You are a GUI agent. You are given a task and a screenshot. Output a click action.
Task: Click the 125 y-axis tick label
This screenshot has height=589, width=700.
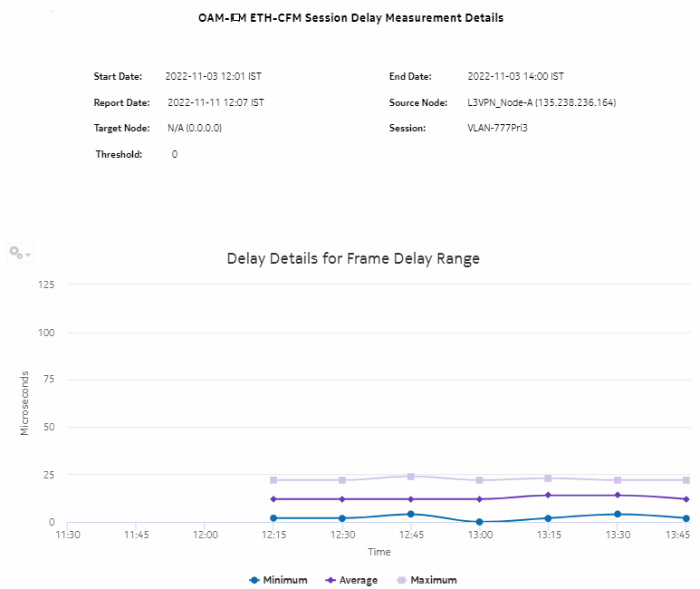[x=46, y=285]
